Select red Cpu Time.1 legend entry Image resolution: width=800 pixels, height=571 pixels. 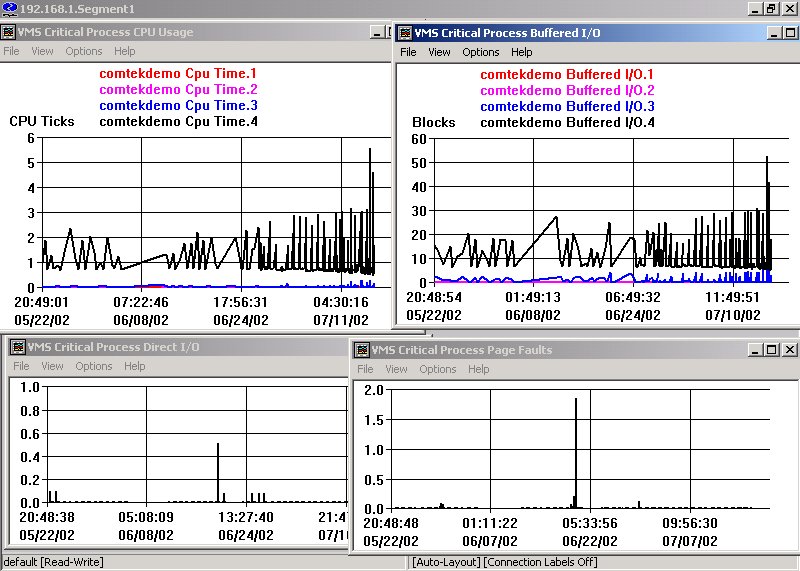coord(178,73)
